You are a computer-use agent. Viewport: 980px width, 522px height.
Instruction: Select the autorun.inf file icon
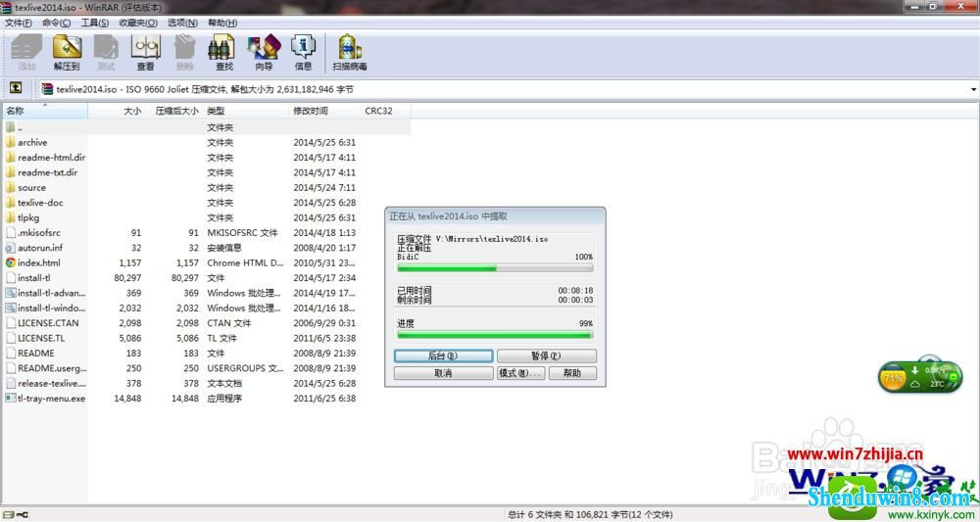click(11, 248)
